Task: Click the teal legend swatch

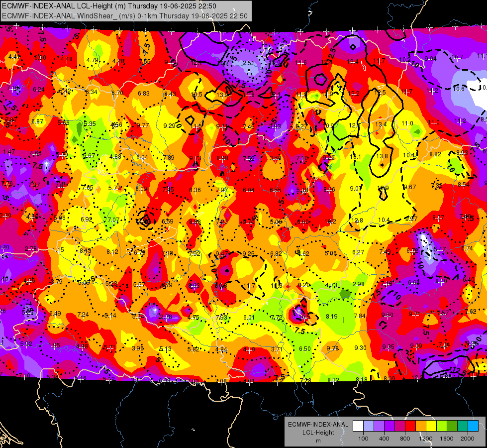Action: [463, 426]
